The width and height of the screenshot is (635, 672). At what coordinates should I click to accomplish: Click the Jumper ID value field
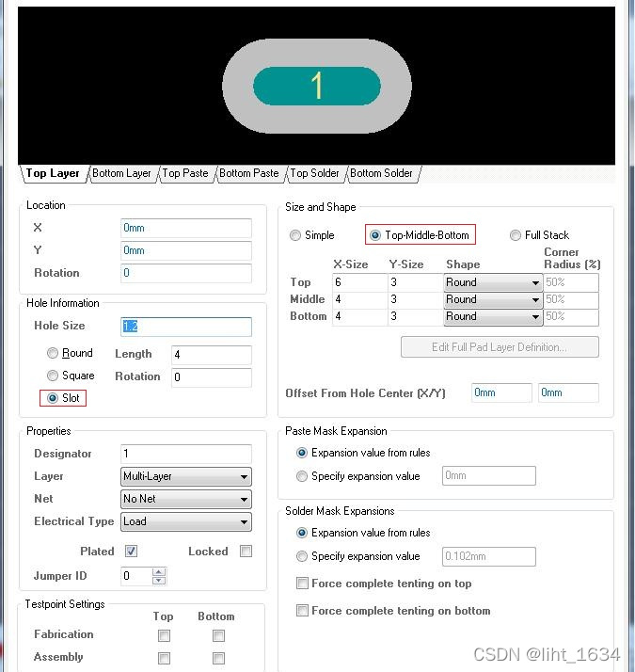(136, 576)
